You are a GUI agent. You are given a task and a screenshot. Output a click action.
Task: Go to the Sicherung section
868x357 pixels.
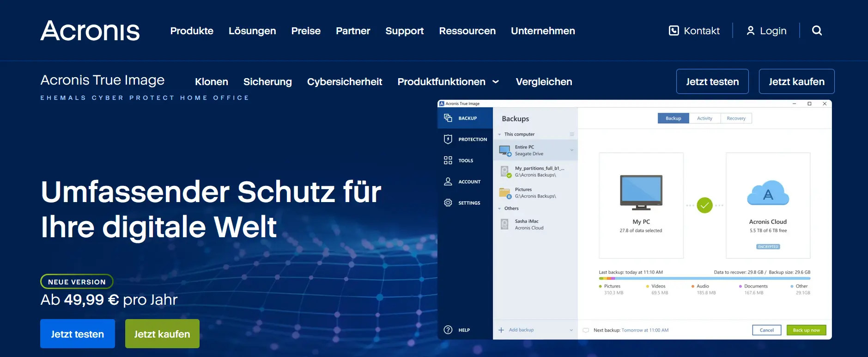(x=267, y=82)
